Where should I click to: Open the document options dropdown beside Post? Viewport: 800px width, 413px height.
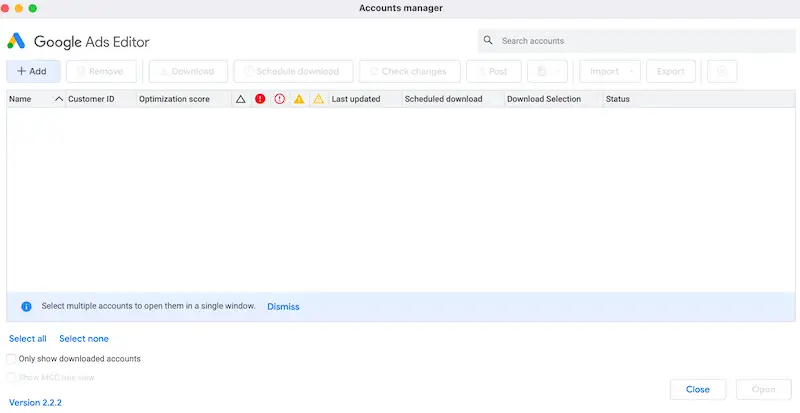[x=546, y=71]
